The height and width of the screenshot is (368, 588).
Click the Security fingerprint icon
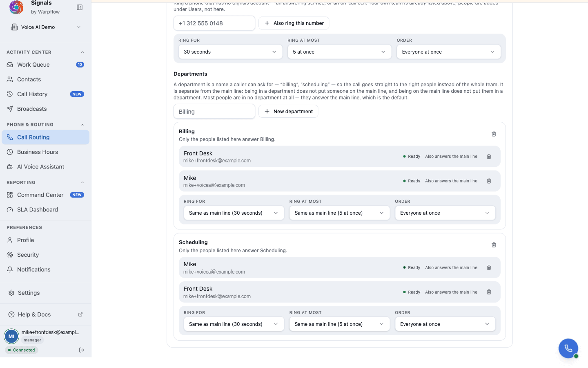coord(10,255)
